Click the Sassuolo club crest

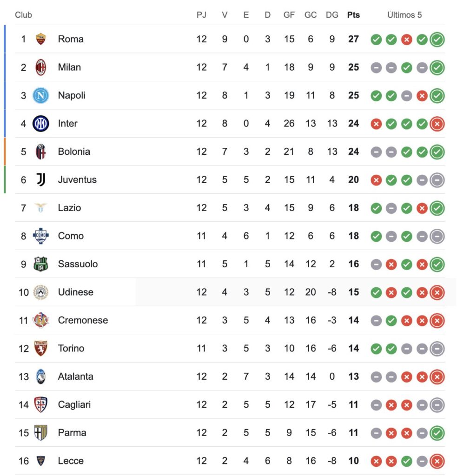(41, 264)
